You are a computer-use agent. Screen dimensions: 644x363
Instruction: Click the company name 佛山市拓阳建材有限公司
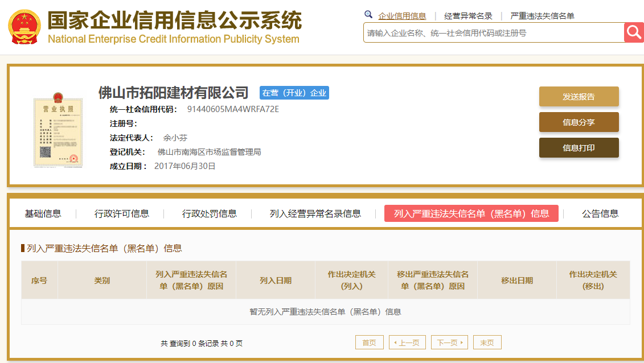click(173, 93)
